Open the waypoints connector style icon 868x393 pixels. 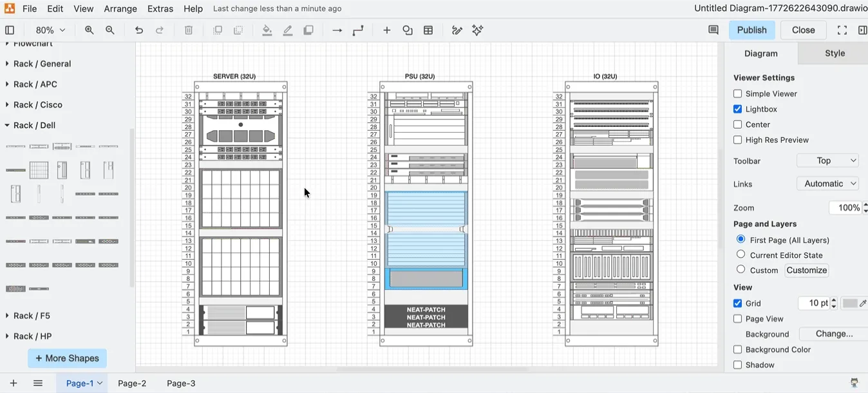pos(358,30)
